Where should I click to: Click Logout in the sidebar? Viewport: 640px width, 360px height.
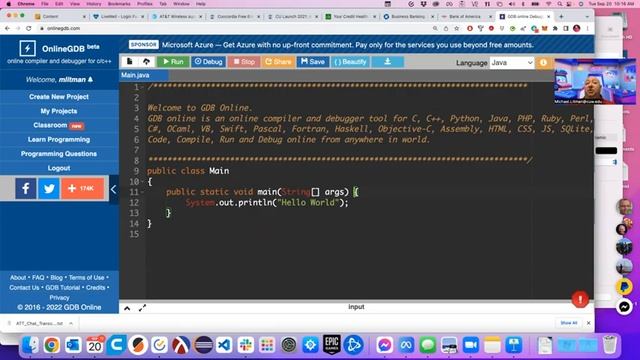(59, 168)
